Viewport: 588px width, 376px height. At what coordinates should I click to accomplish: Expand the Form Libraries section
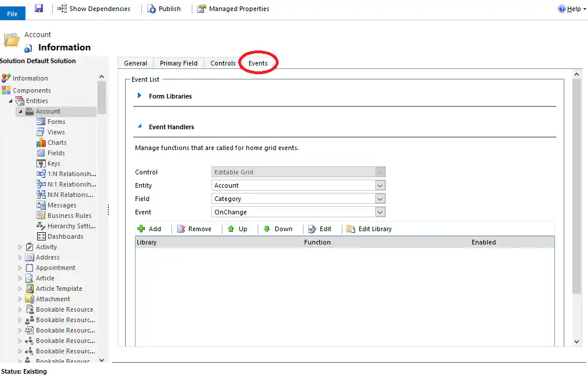click(139, 96)
